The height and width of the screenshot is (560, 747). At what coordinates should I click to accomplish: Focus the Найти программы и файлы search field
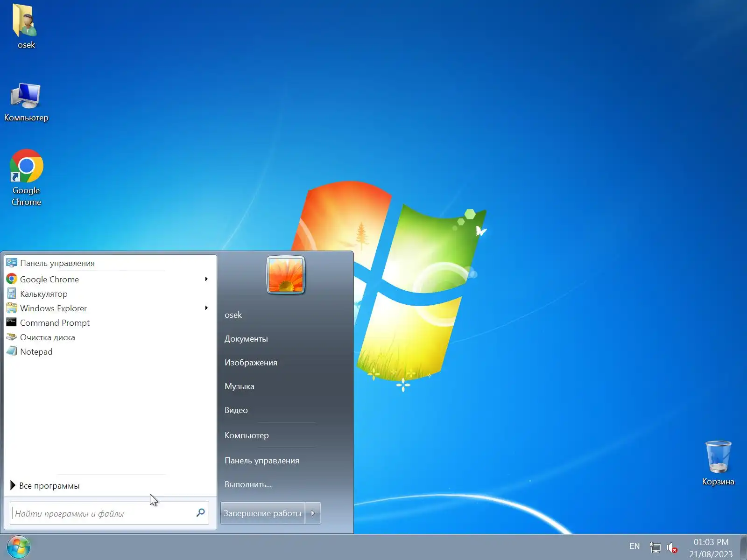(x=109, y=513)
